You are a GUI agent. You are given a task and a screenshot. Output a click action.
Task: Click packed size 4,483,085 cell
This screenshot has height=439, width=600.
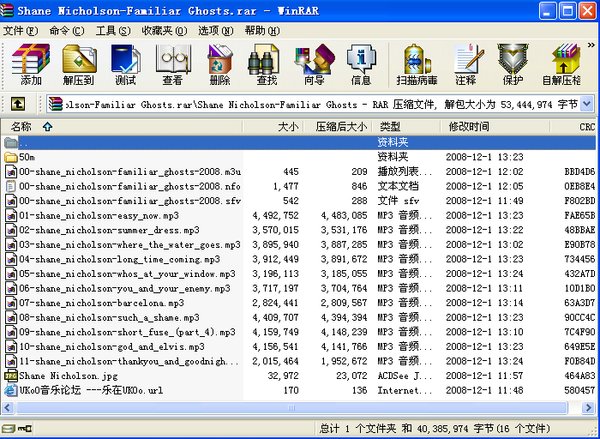click(344, 215)
